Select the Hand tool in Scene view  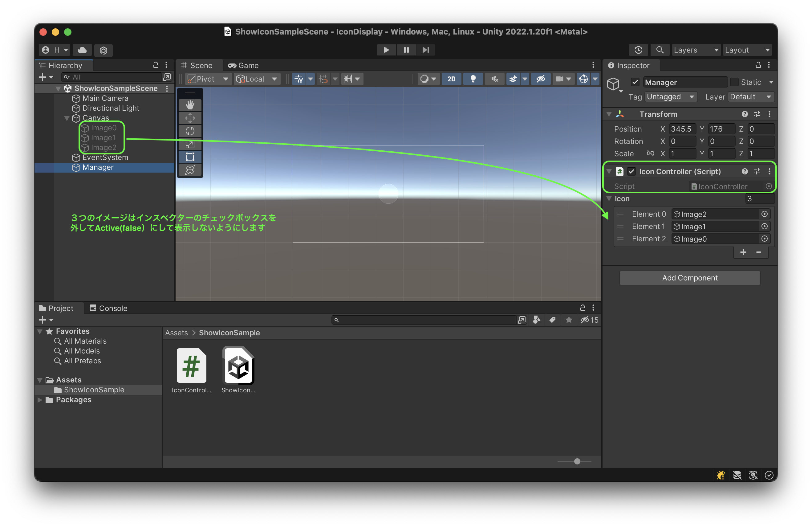click(x=190, y=105)
